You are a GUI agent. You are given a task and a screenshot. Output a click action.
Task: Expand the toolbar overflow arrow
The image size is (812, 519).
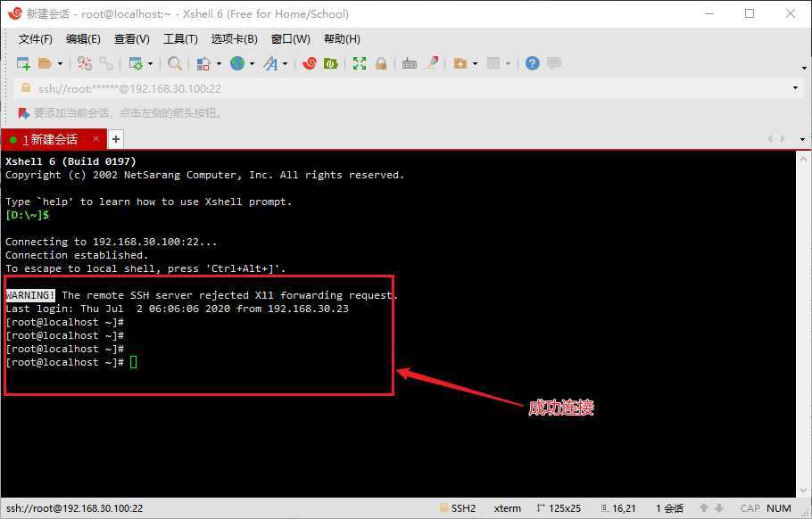[x=804, y=68]
